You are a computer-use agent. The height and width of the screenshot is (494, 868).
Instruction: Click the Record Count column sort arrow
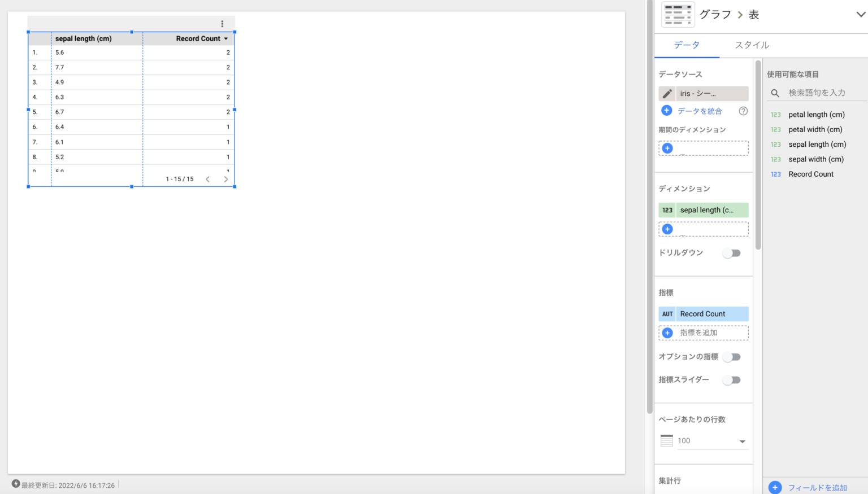point(226,39)
